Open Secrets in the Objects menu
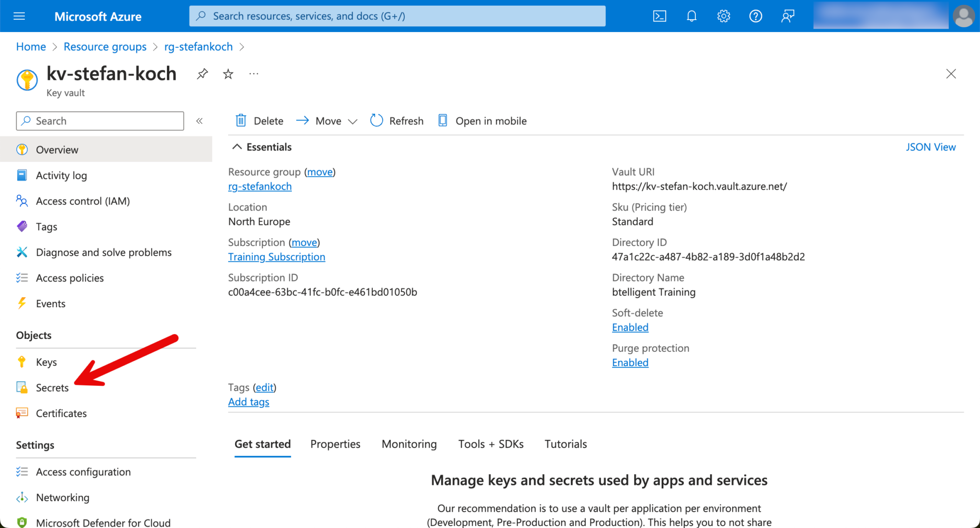The width and height of the screenshot is (980, 528). tap(52, 387)
